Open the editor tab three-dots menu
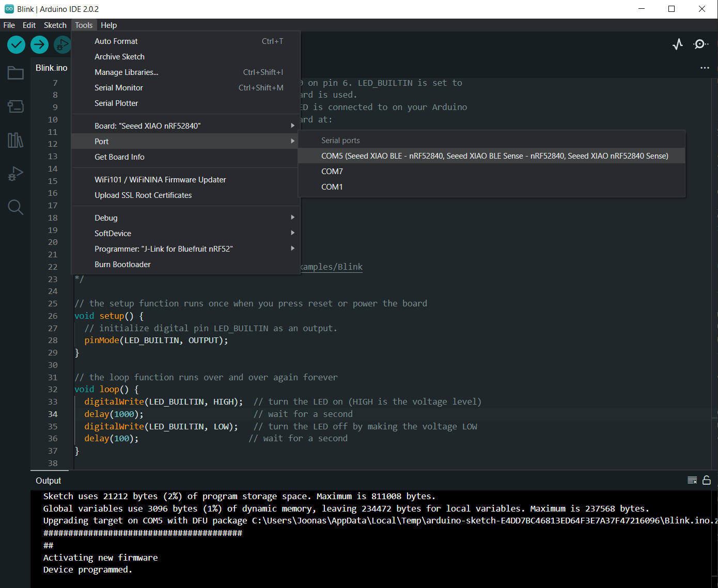The image size is (718, 588). (705, 68)
